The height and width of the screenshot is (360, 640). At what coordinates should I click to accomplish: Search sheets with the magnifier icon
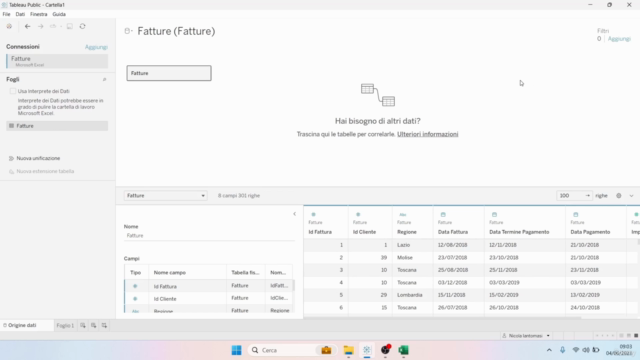coord(104,80)
